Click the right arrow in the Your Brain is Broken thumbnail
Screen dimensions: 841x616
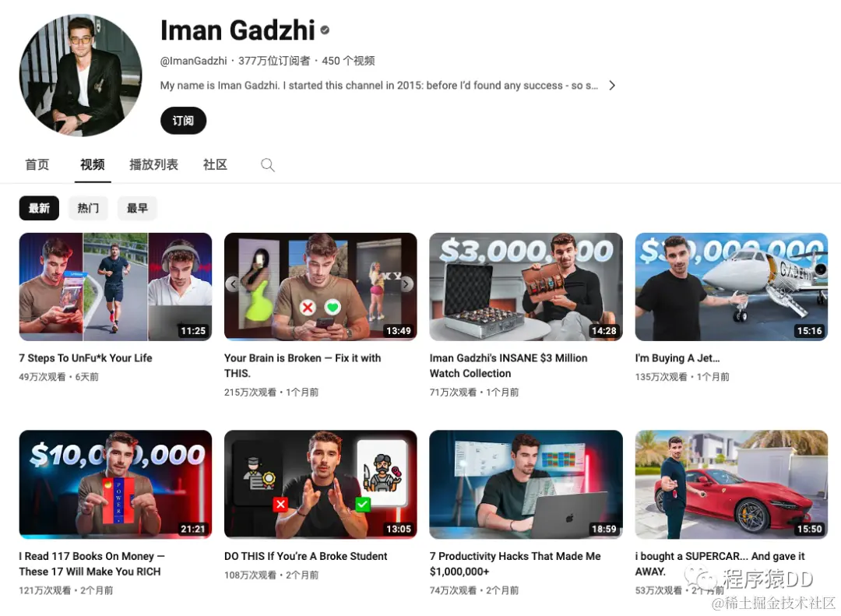pos(407,283)
